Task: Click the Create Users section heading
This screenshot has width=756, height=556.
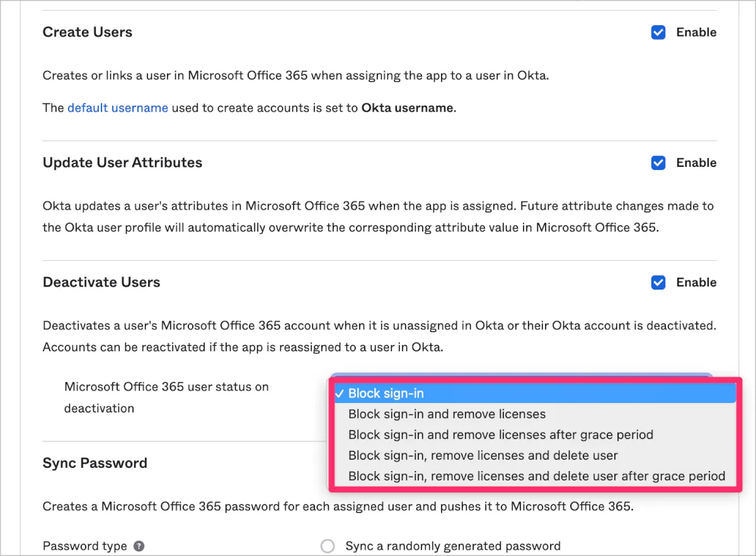Action: (88, 32)
